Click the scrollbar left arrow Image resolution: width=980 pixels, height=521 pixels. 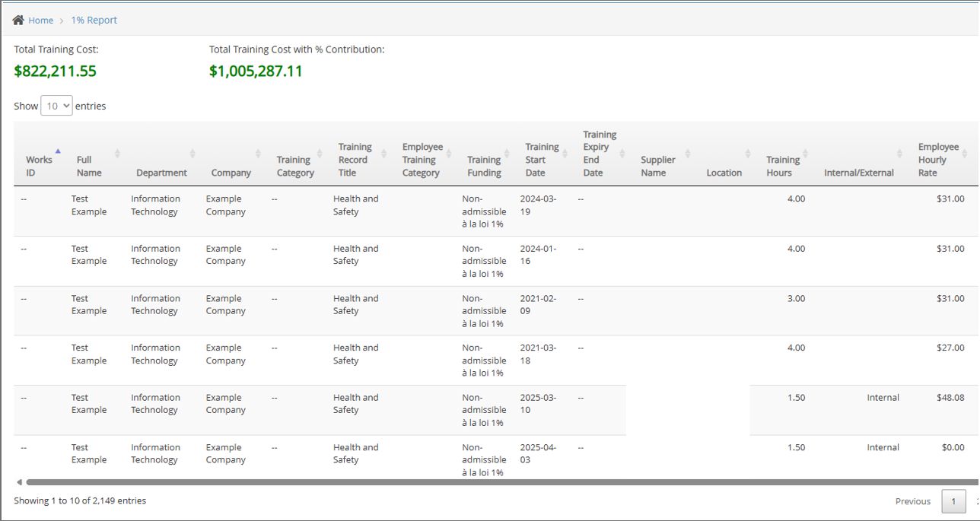[19, 482]
